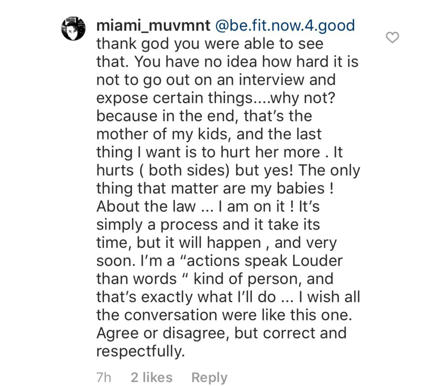
Task: Open the miami_muvmnt username profile
Action: [x=153, y=26]
